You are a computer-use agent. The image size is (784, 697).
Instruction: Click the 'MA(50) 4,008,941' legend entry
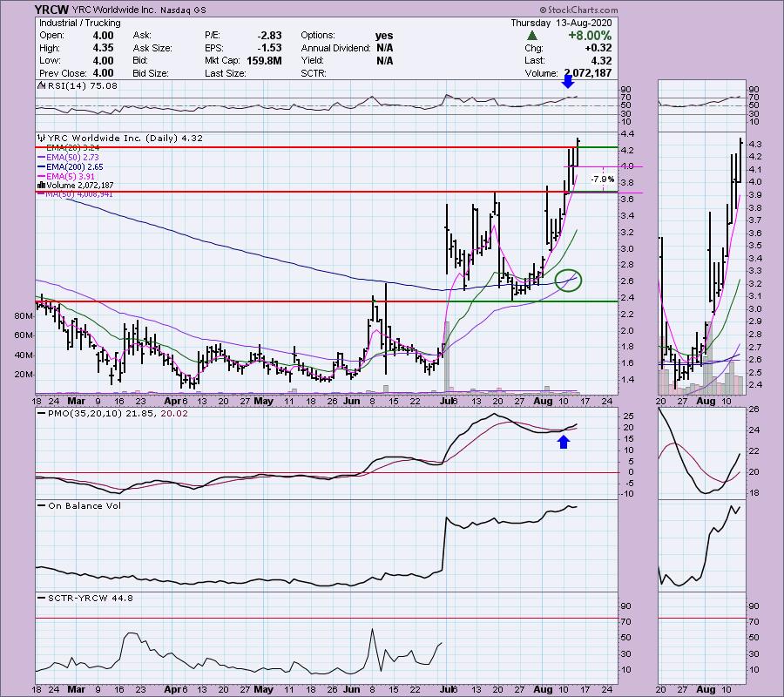79,194
